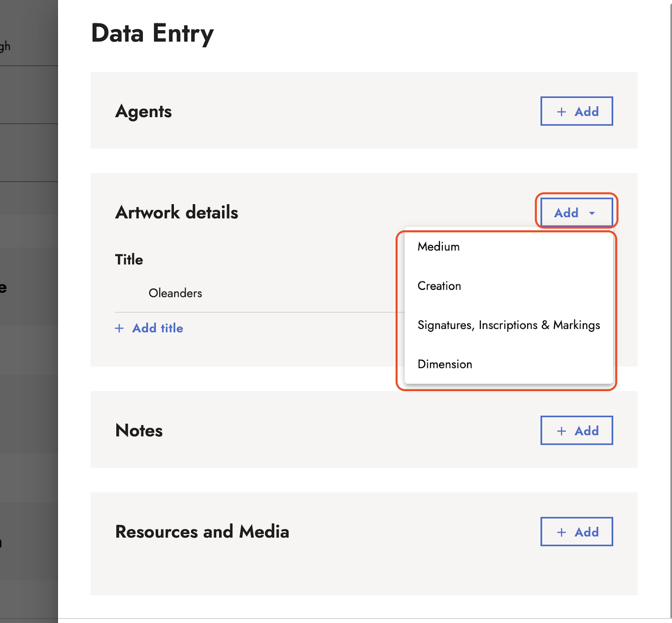Viewport: 672px width, 623px height.
Task: Click the plus icon in Notes Add button
Action: tap(561, 431)
